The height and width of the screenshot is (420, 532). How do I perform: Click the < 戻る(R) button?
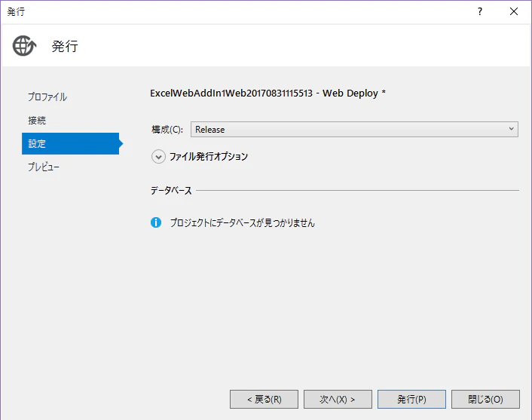(264, 400)
